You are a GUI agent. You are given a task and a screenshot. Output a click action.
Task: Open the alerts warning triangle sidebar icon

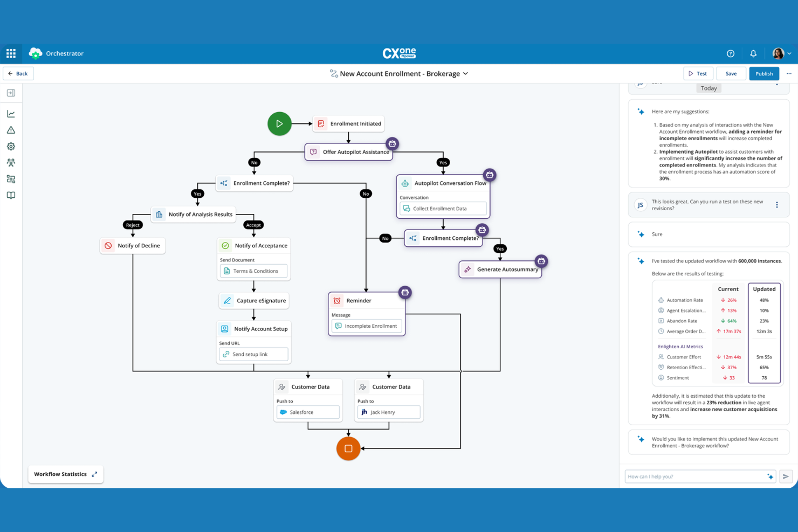(x=11, y=130)
